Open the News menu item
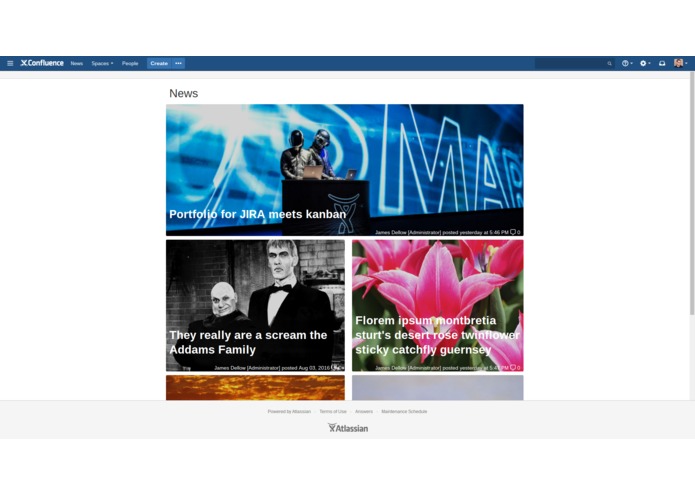The height and width of the screenshot is (494, 695). point(77,63)
